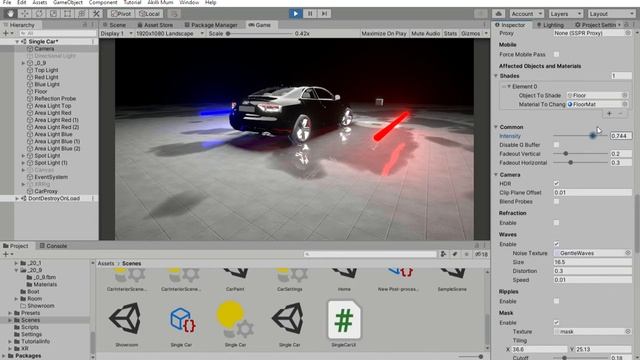
Task: Adjust the Fadeout Horizontal slider
Action: click(580, 163)
